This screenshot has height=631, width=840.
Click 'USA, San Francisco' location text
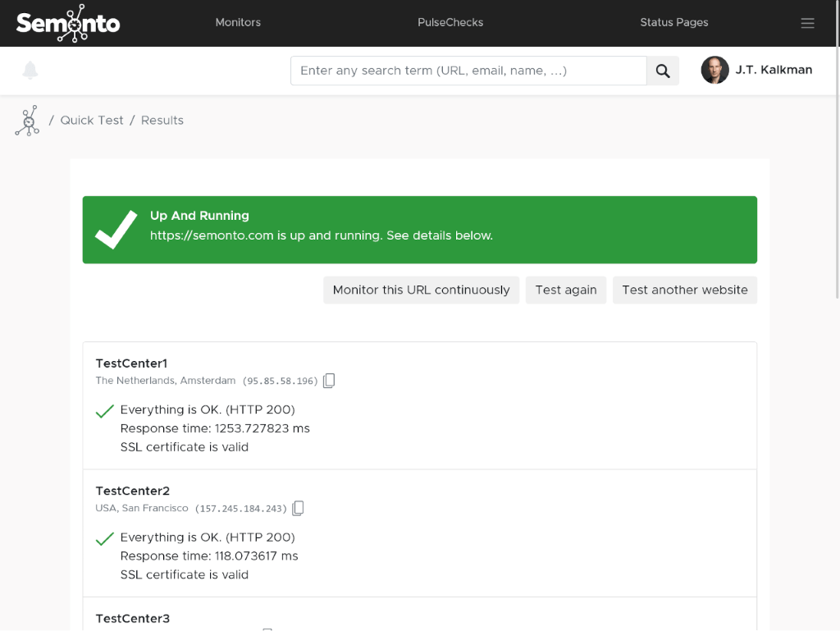[142, 508]
